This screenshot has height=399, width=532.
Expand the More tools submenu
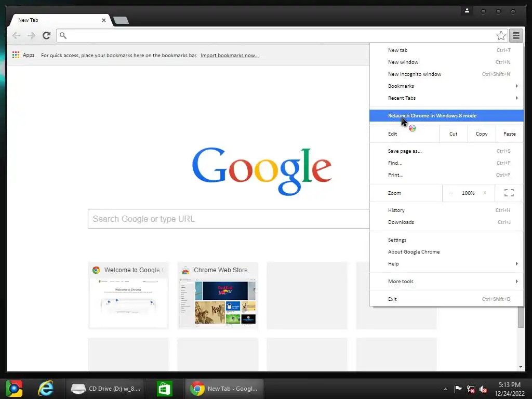(446, 281)
